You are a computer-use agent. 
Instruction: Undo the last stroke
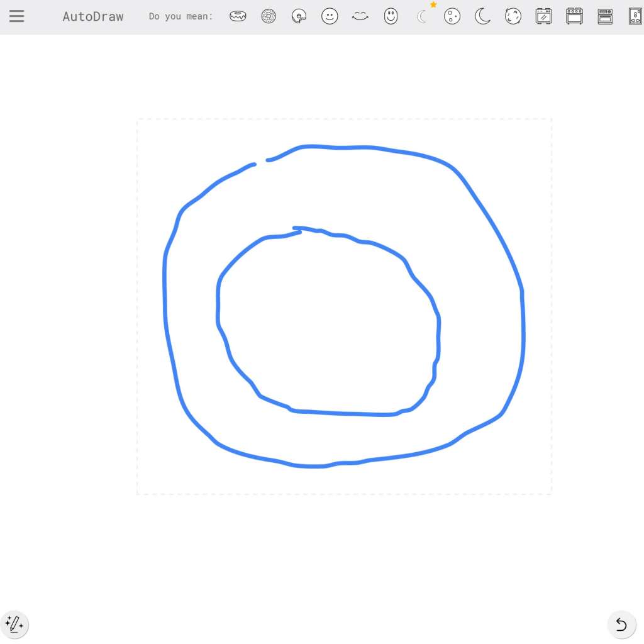621,624
